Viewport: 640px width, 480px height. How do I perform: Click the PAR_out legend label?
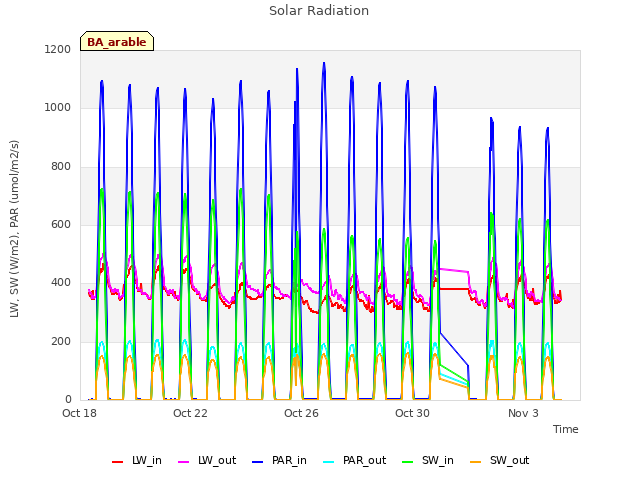point(364,461)
